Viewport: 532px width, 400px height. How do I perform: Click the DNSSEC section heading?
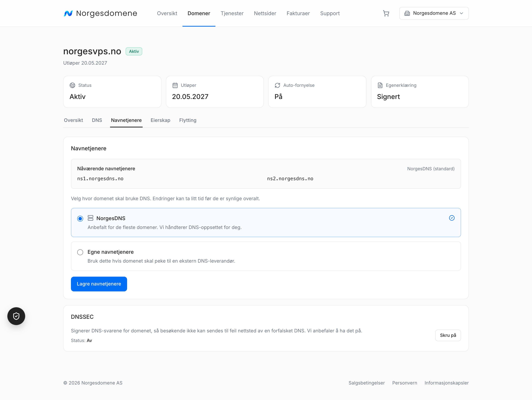pos(82,317)
